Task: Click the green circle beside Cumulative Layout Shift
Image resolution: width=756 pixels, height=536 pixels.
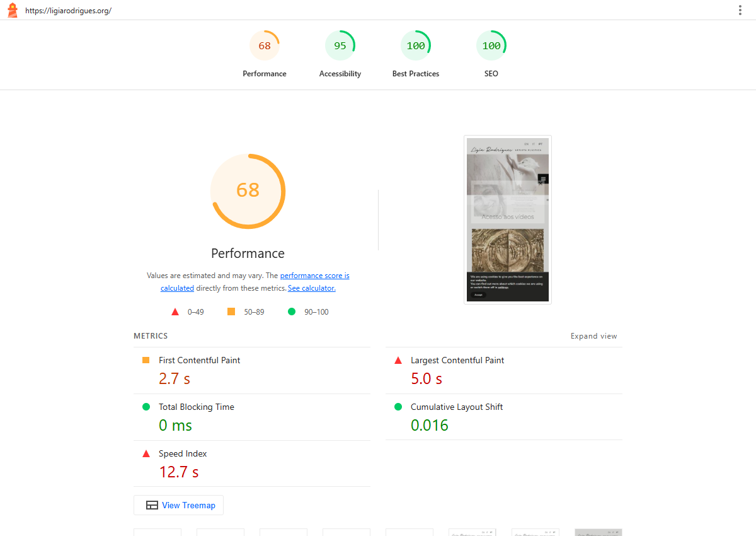Action: click(398, 407)
